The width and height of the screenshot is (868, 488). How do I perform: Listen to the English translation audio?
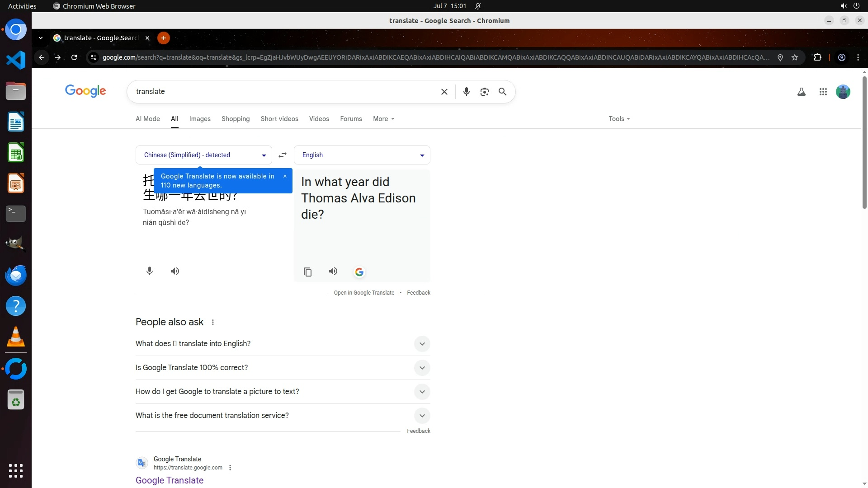[333, 271]
